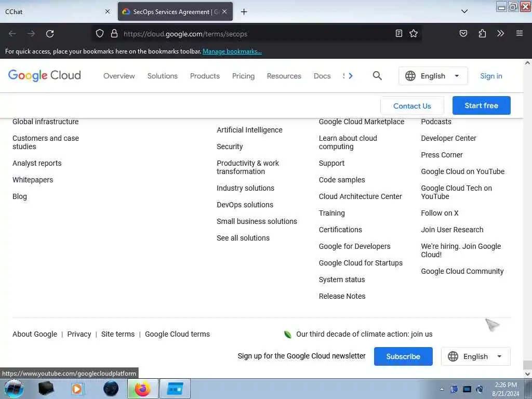This screenshot has height=399, width=532.
Task: Select the SecOps Services Agreement tab
Action: (175, 11)
